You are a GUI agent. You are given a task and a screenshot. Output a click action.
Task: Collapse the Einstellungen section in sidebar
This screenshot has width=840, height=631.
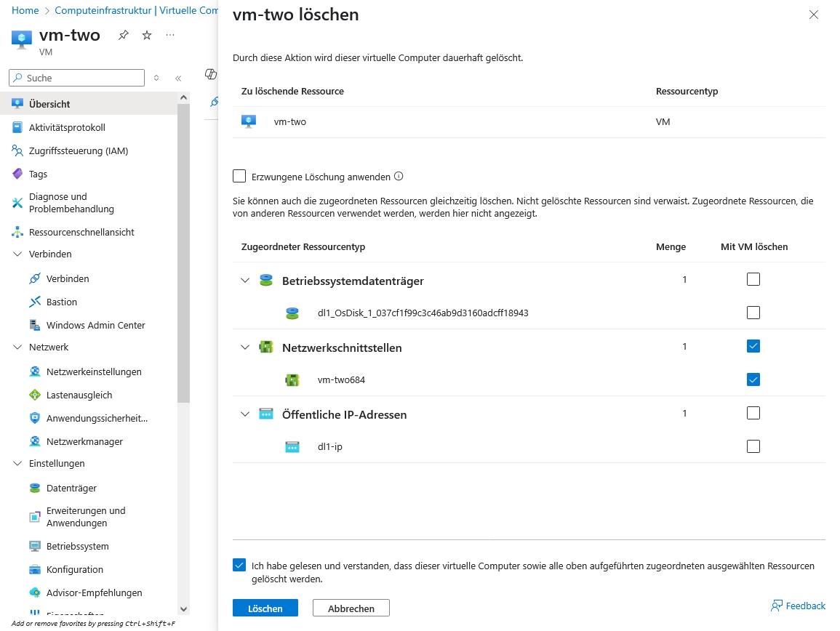[x=18, y=463]
